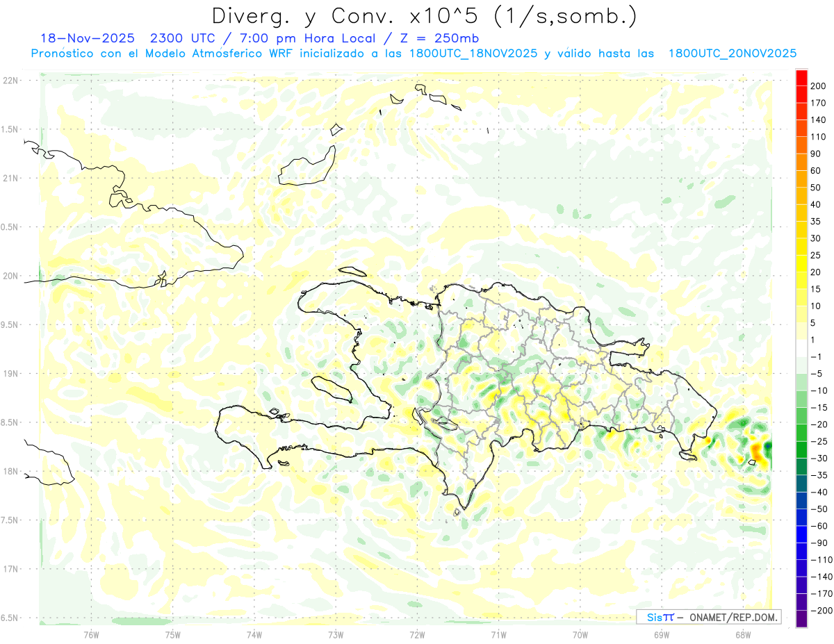Click the dark purple swatch below colorbar value -200
Viewport: 834px width, 644px height.
(x=801, y=618)
